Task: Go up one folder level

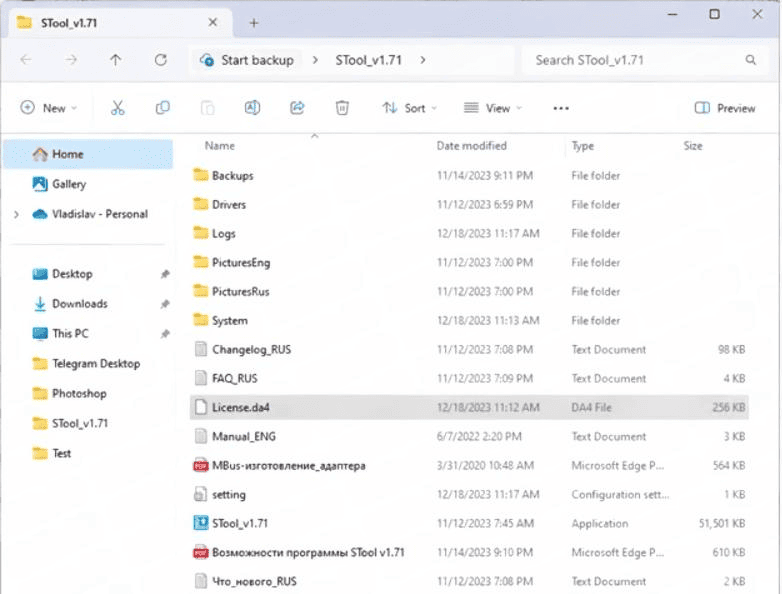Action: click(115, 60)
